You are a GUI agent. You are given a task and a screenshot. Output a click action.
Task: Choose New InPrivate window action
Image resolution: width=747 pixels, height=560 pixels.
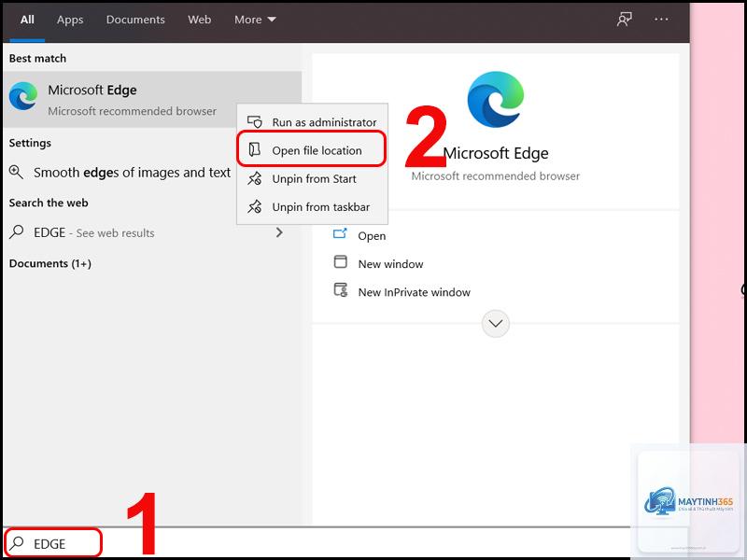point(414,292)
